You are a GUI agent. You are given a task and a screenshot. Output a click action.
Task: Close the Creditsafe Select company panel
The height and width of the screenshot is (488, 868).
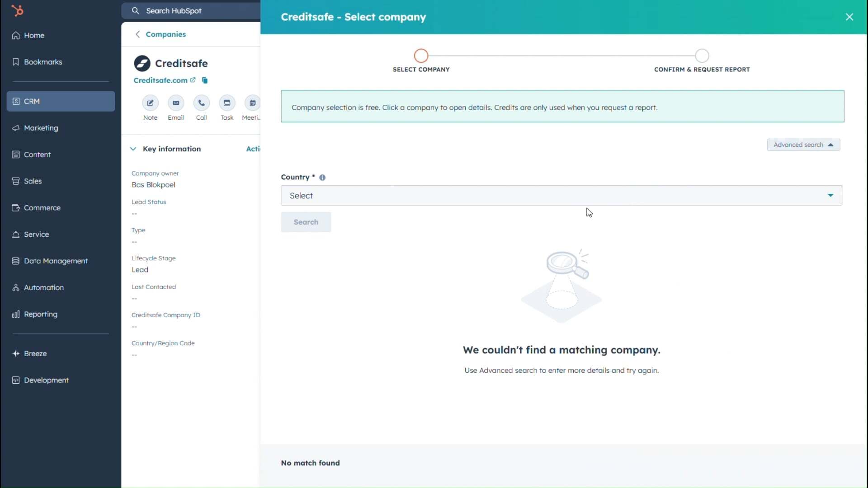tap(849, 17)
